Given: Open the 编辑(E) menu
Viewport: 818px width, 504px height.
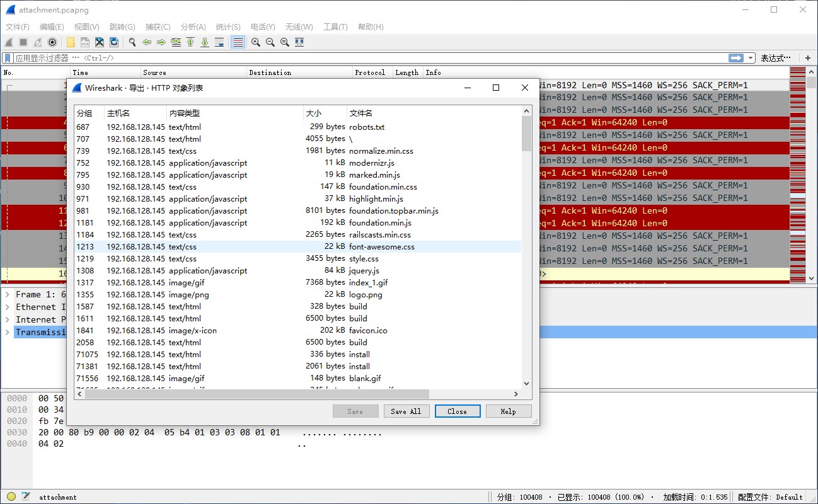Looking at the screenshot, I should [x=52, y=27].
